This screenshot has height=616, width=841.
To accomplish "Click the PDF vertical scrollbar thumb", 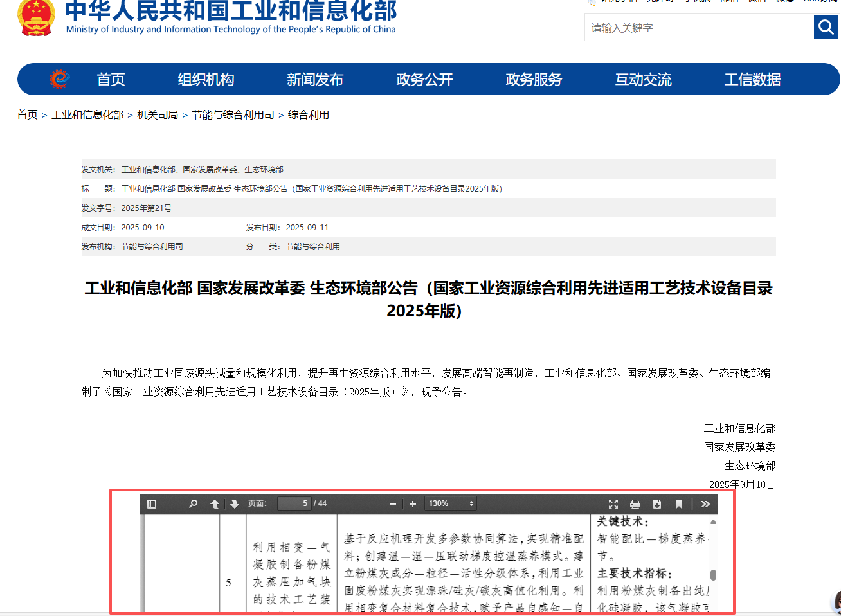I will (x=713, y=575).
